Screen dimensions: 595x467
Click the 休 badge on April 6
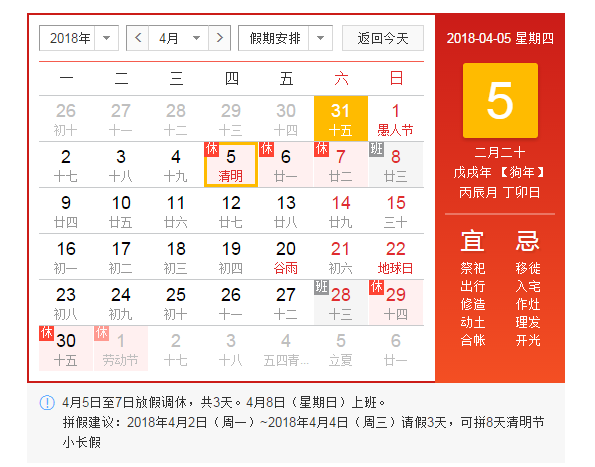click(x=266, y=149)
